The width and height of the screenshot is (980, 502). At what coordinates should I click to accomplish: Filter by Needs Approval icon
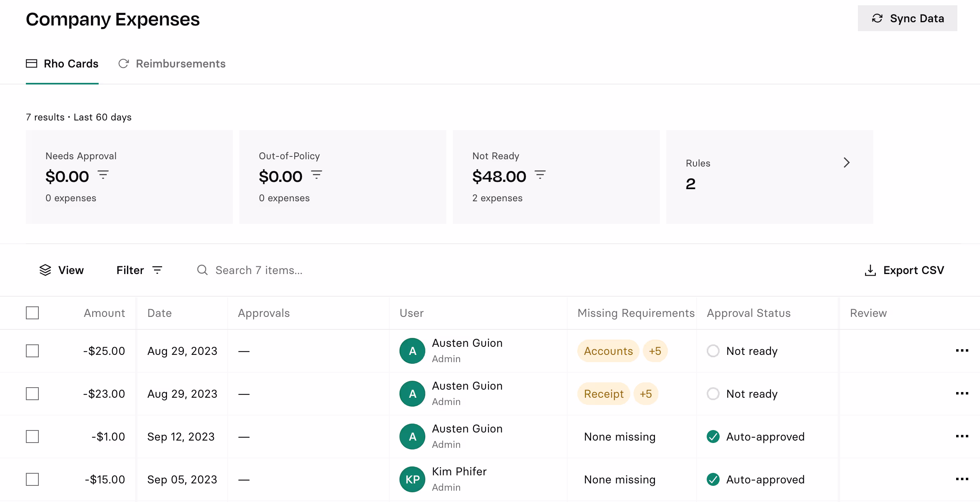(103, 175)
